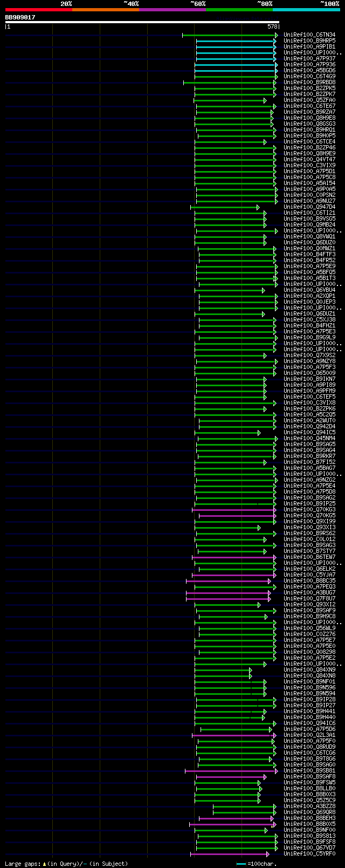Image resolution: width=345 pixels, height=868 pixels.
Task: Click the UniRef100_C5YJA7 label
Action: point(309,575)
